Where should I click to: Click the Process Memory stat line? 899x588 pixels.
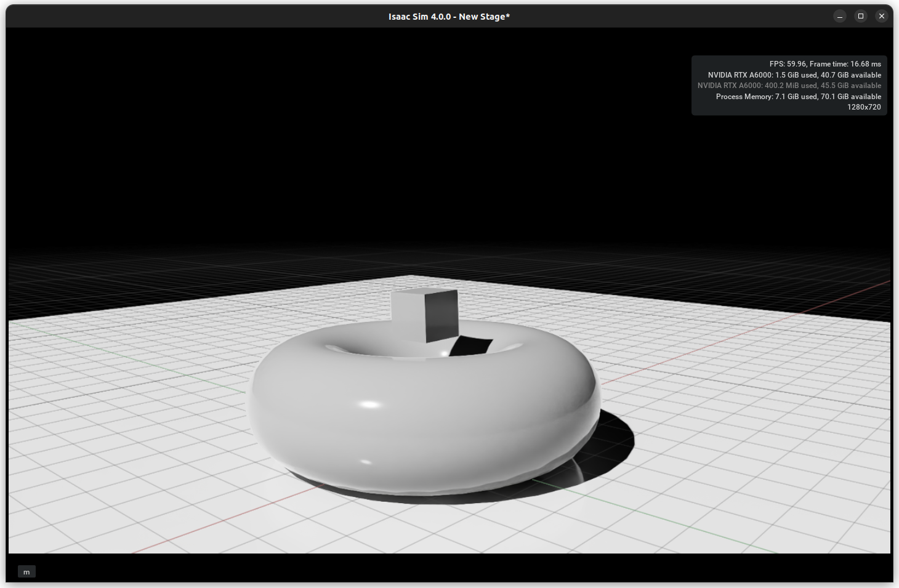(x=798, y=97)
